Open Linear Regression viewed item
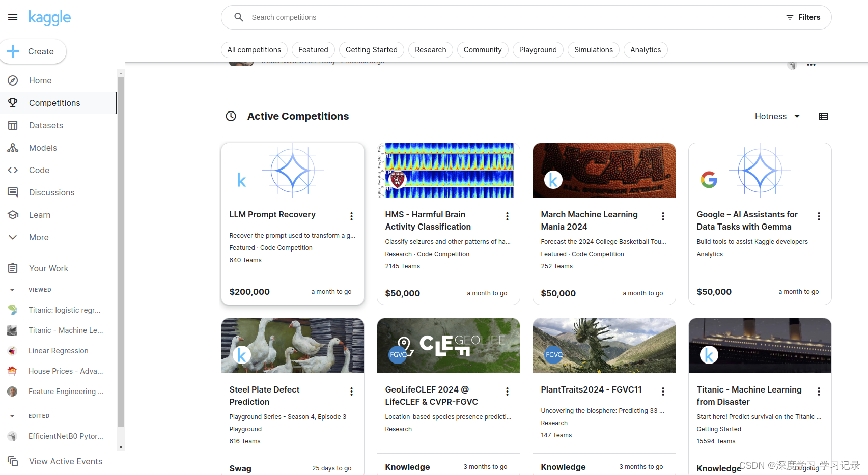The image size is (868, 475). [58, 351]
